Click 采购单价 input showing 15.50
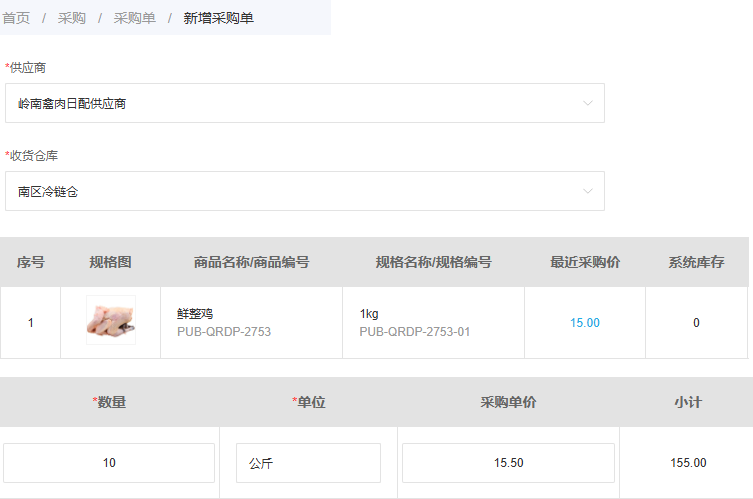 tap(509, 463)
